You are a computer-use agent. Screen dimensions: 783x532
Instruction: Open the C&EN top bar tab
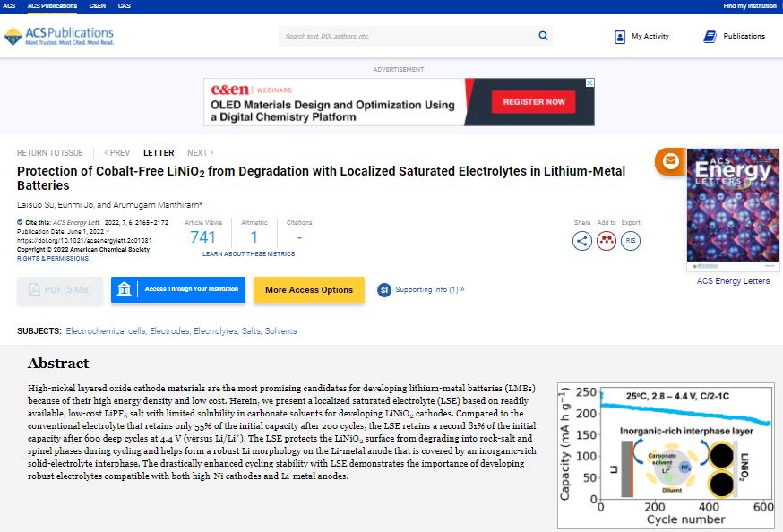[97, 6]
